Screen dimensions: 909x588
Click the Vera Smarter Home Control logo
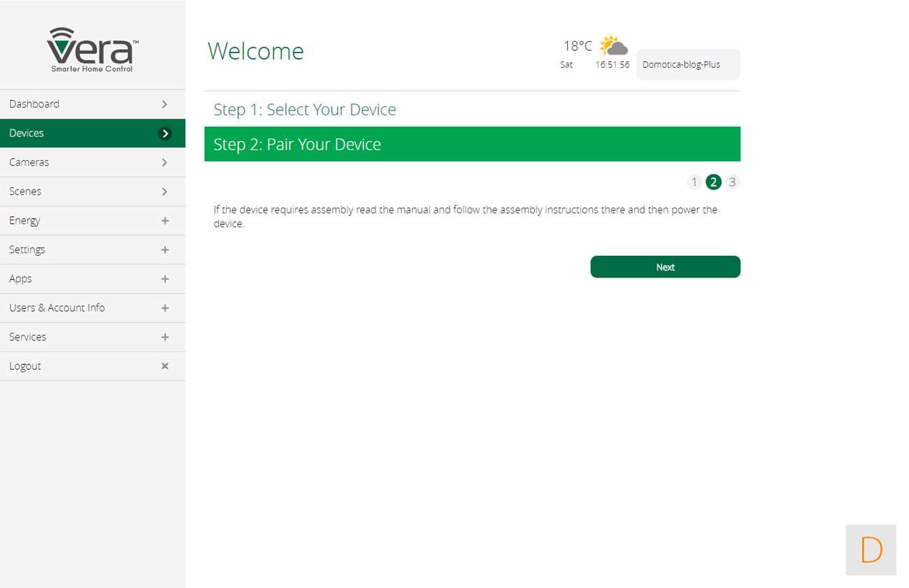(x=92, y=50)
